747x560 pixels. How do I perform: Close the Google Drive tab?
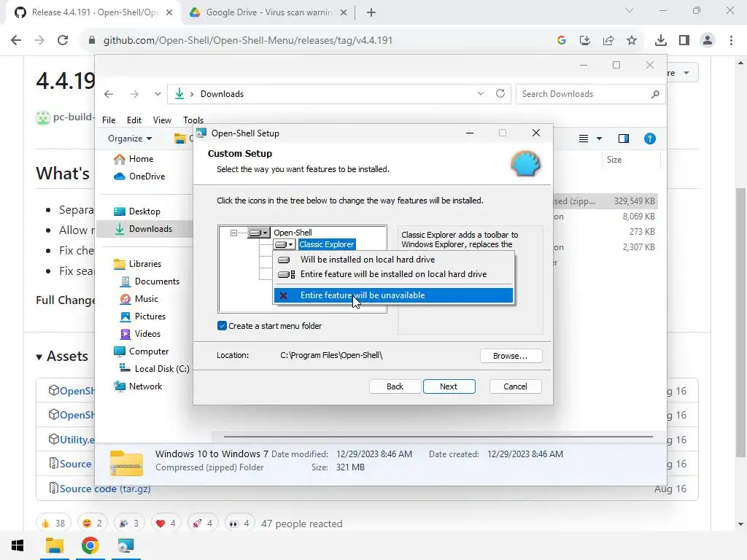343,13
